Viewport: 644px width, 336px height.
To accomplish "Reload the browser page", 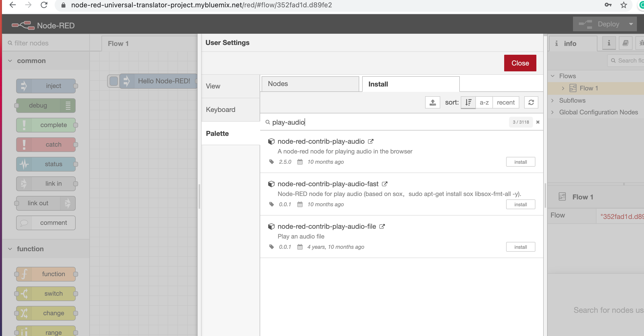I will click(x=44, y=5).
